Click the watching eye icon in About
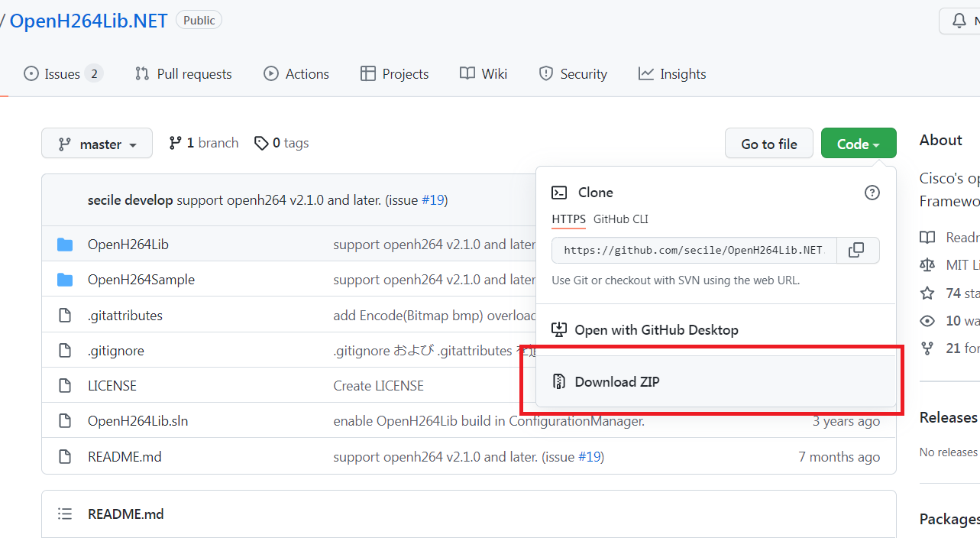Image resolution: width=980 pixels, height=538 pixels. (927, 321)
